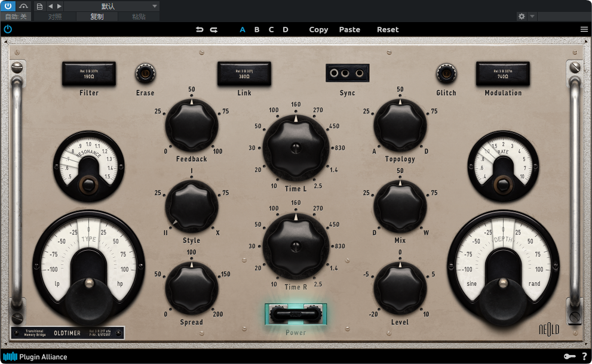Viewport: 592px width, 364px height.
Task: Click the bottom-right rack screw
Action: pyautogui.click(x=575, y=317)
